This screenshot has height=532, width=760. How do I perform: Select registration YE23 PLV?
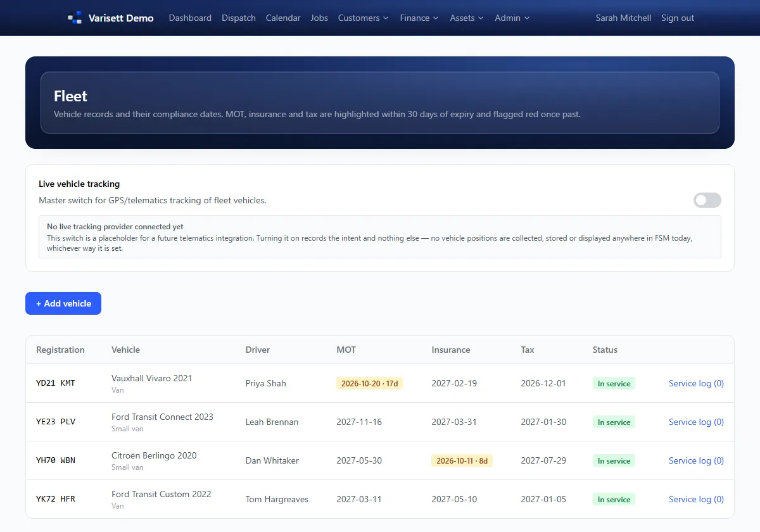click(56, 422)
